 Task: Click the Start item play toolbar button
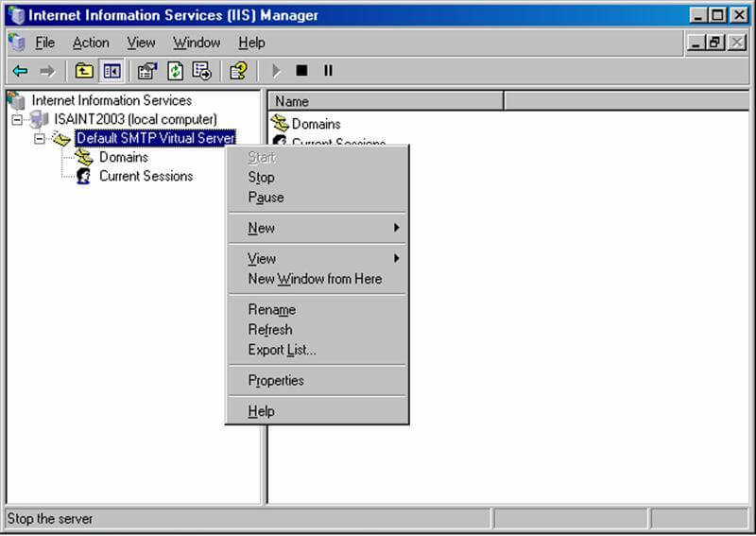[276, 72]
